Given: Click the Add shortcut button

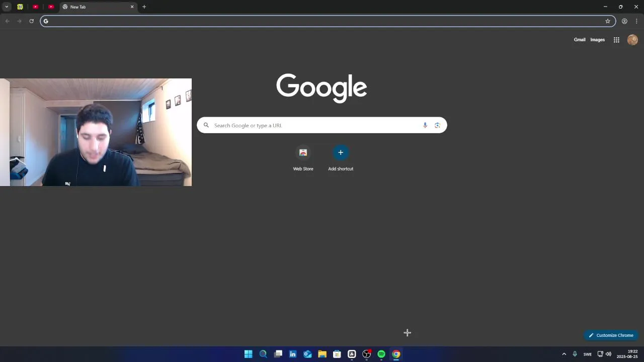Looking at the screenshot, I should (341, 158).
